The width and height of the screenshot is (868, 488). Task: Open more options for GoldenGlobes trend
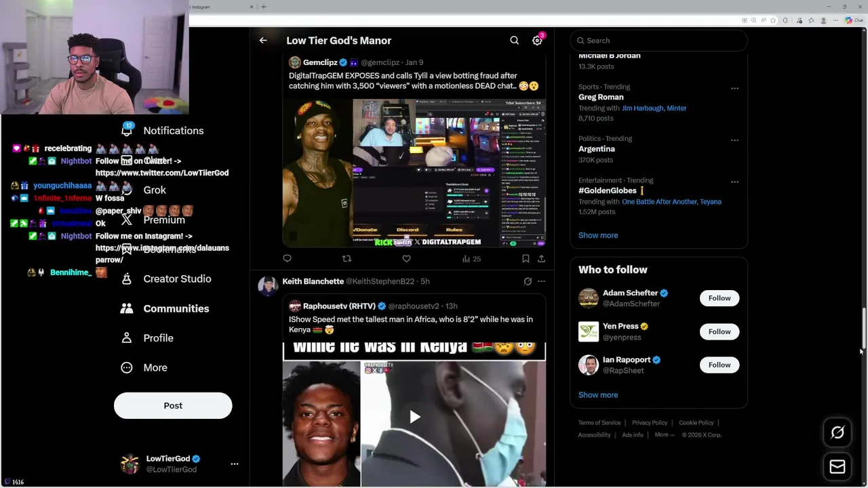point(734,182)
